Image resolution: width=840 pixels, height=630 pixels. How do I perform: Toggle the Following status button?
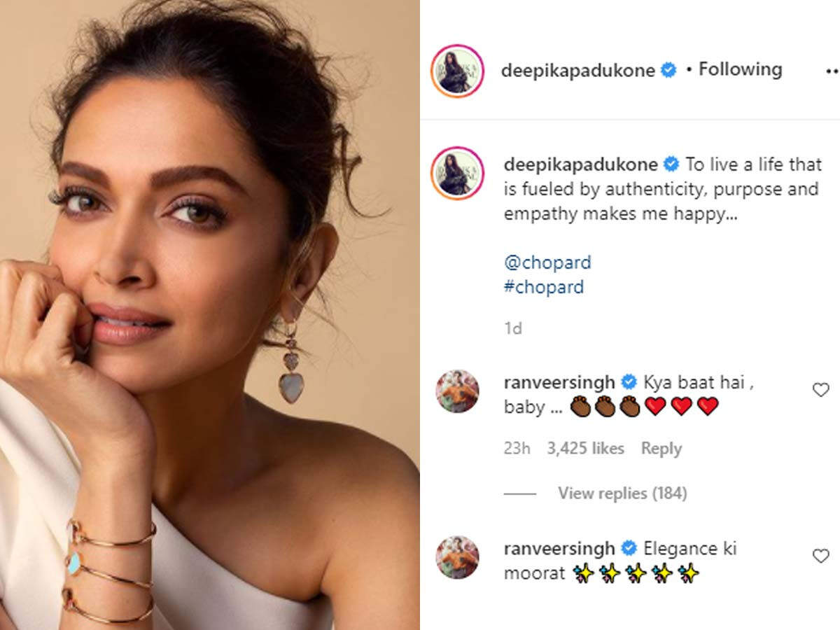click(x=740, y=69)
